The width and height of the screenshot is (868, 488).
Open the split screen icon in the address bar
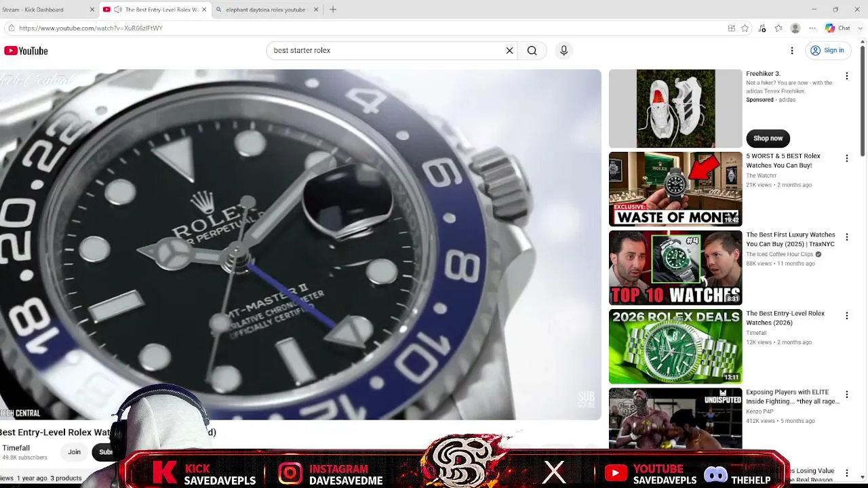(x=731, y=28)
